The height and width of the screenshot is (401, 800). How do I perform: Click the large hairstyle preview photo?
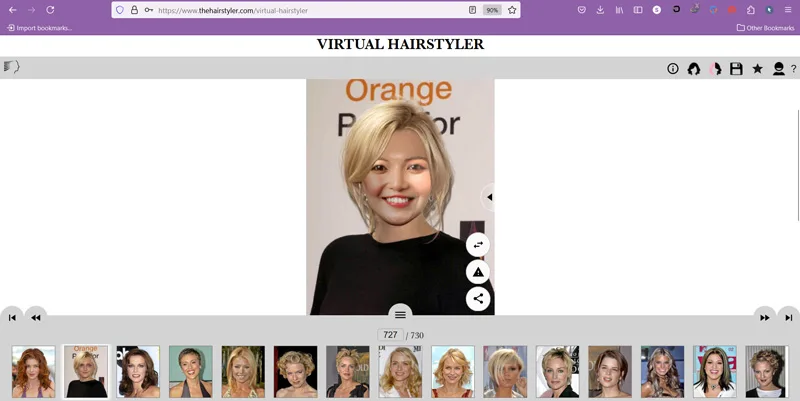click(x=400, y=197)
